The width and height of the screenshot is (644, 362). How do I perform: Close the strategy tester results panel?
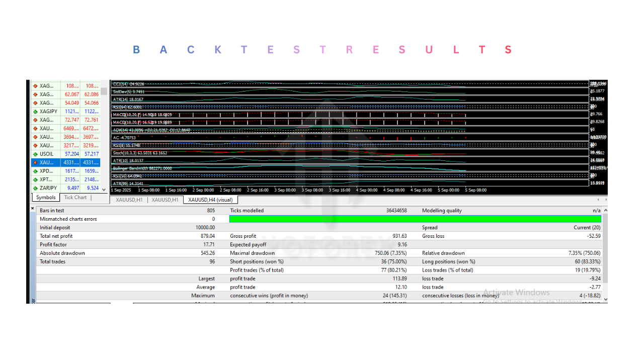coord(33,208)
